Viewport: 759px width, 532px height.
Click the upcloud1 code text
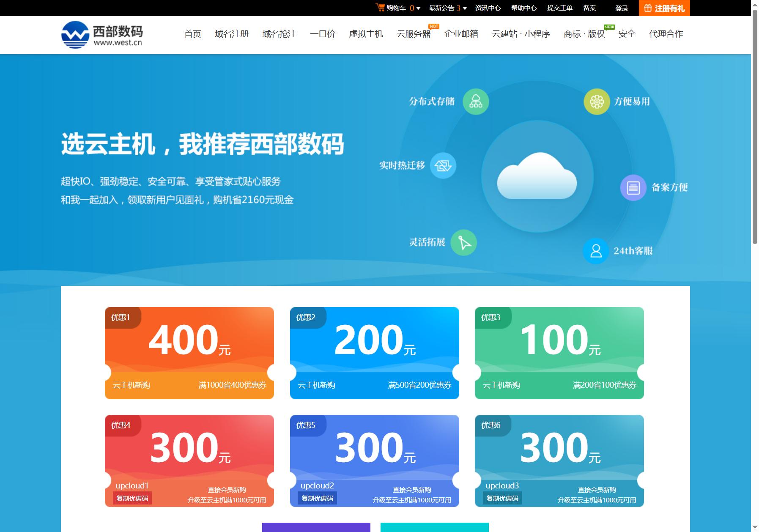132,485
